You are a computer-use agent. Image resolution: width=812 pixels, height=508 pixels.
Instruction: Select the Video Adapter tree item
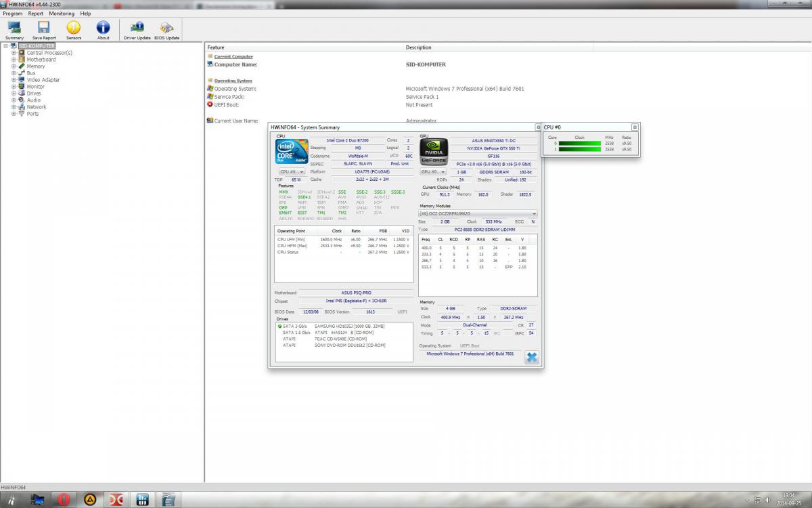click(43, 80)
